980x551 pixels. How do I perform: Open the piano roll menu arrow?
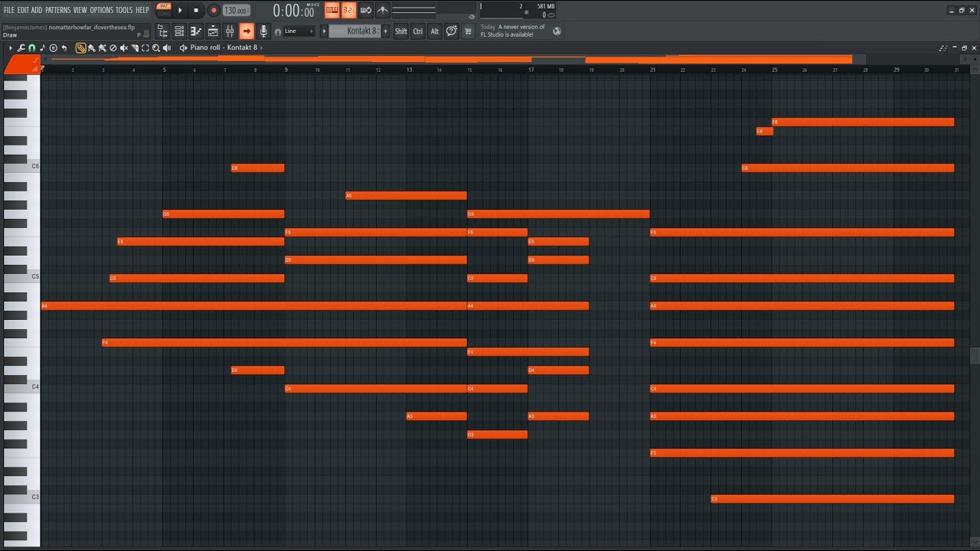[x=11, y=47]
